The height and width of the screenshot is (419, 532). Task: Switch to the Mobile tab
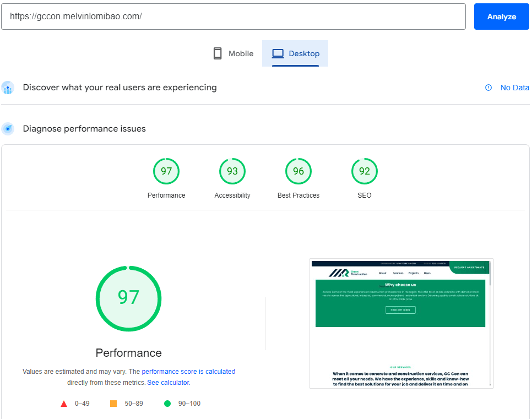pos(234,53)
